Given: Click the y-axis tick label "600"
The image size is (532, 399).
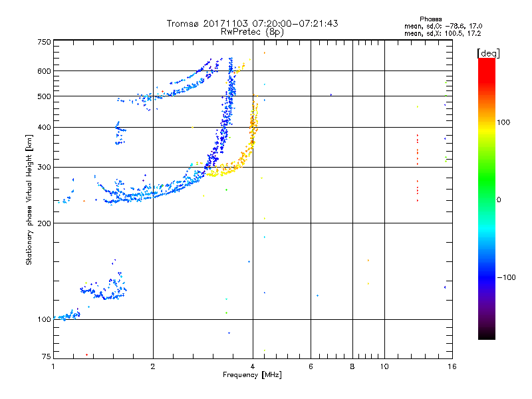Looking at the screenshot, I should click(44, 71).
